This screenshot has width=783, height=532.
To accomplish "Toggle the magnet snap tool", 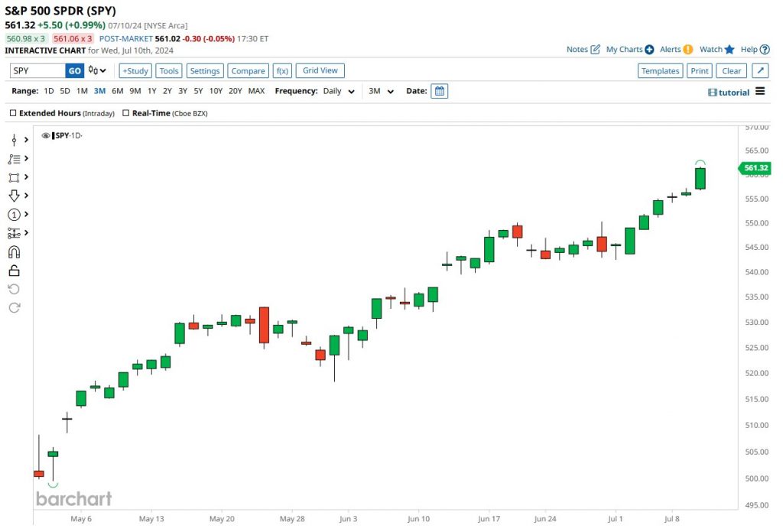I will click(14, 252).
